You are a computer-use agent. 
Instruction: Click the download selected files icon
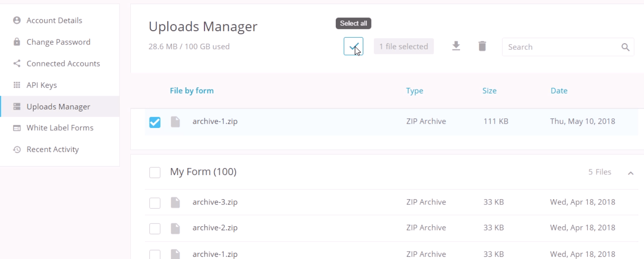[x=456, y=46]
